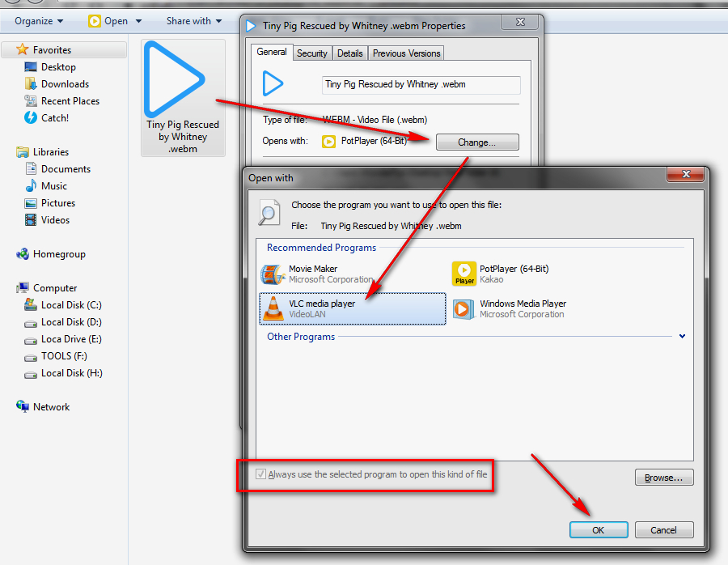Open Local Disk (D:) drive icon
Screen dimensions: 728x565
pyautogui.click(x=31, y=323)
